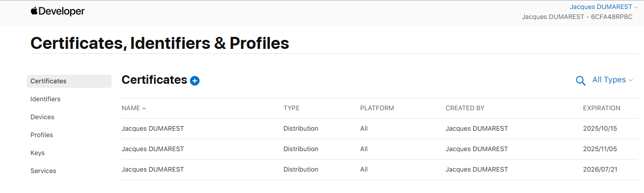Click Created By name in 2025/11/05 row

point(477,149)
